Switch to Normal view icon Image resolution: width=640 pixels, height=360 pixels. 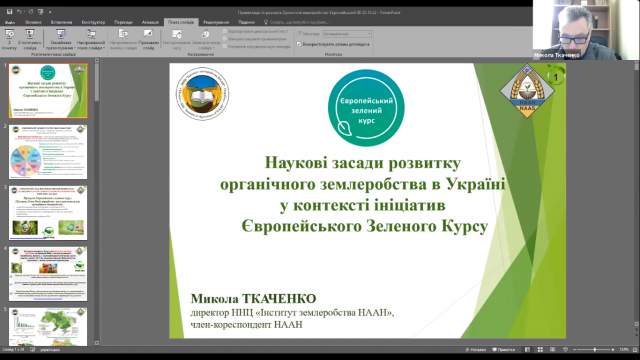coord(527,350)
